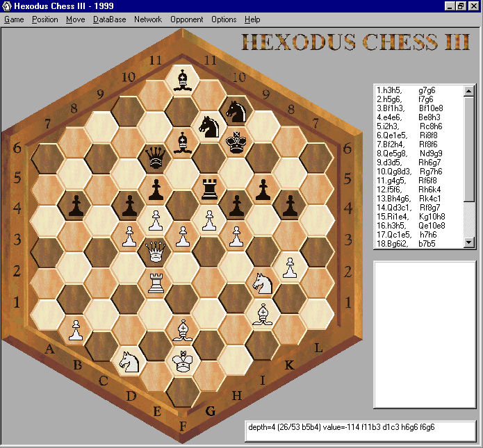The height and width of the screenshot is (448, 483).
Task: Click the move list scrollbar thumb
Action: coord(469,149)
